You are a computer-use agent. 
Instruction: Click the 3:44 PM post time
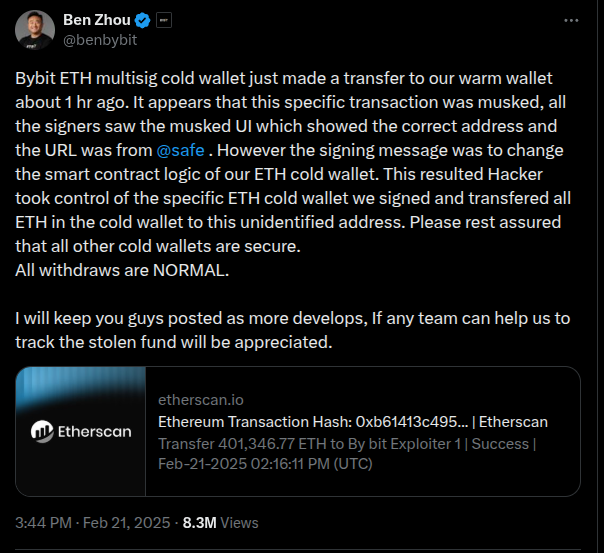pyautogui.click(x=43, y=522)
